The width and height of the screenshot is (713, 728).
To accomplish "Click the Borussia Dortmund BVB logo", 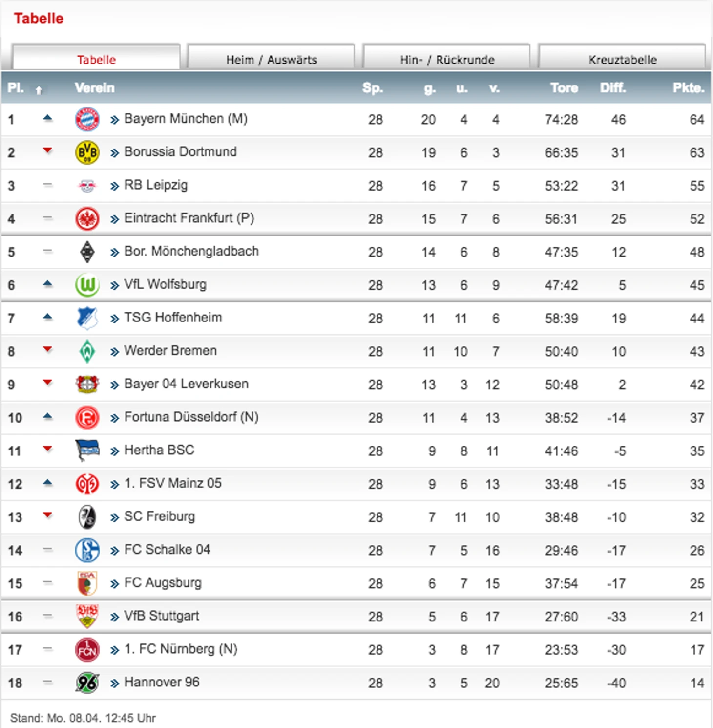I will pyautogui.click(x=87, y=152).
